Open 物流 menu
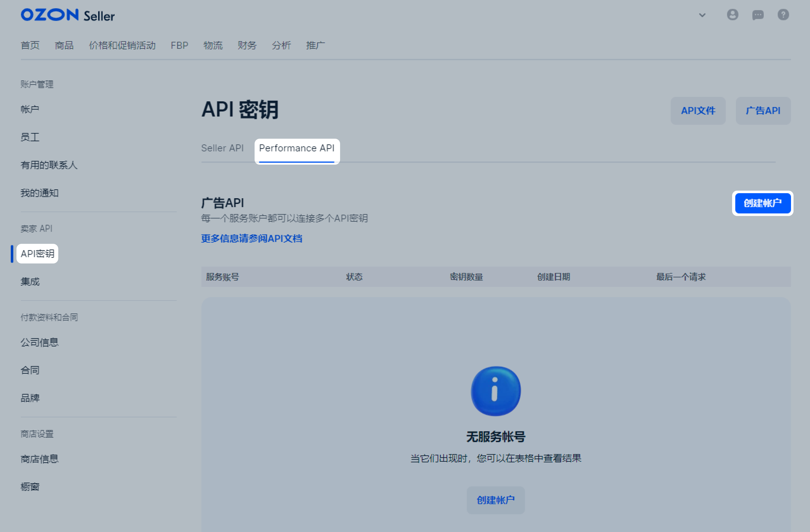This screenshot has width=810, height=532. coord(213,45)
